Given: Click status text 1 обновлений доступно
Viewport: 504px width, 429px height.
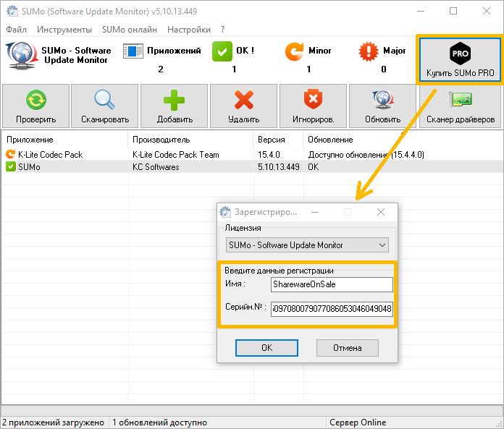Looking at the screenshot, I should click(159, 422).
